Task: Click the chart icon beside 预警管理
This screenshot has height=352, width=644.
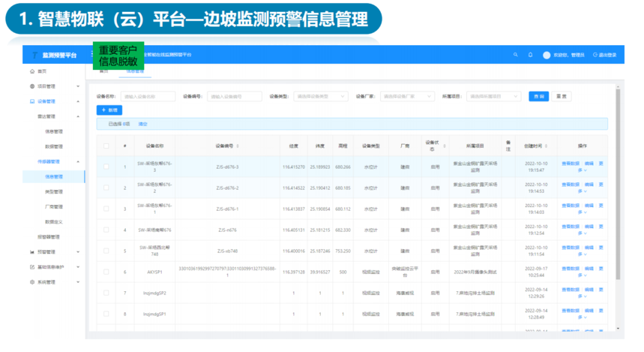Action: tap(32, 251)
